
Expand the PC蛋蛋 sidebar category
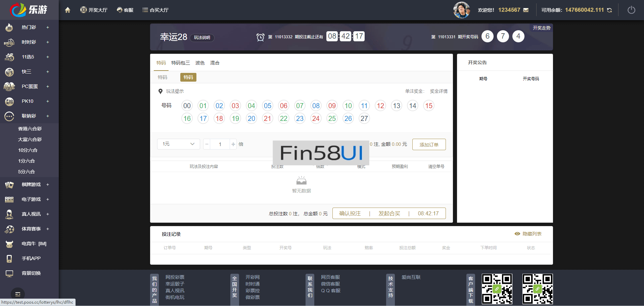(x=48, y=87)
